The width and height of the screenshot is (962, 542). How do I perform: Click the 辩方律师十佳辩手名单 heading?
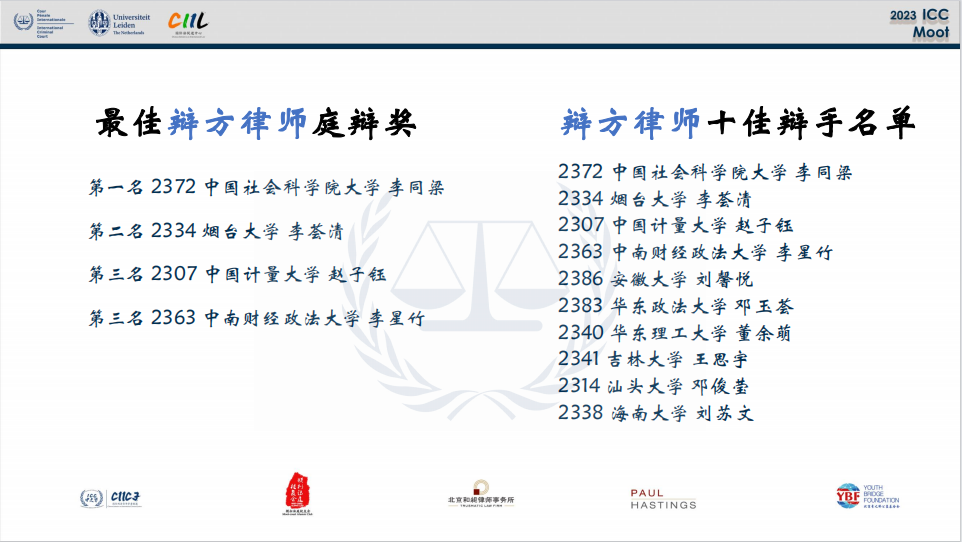[739, 123]
